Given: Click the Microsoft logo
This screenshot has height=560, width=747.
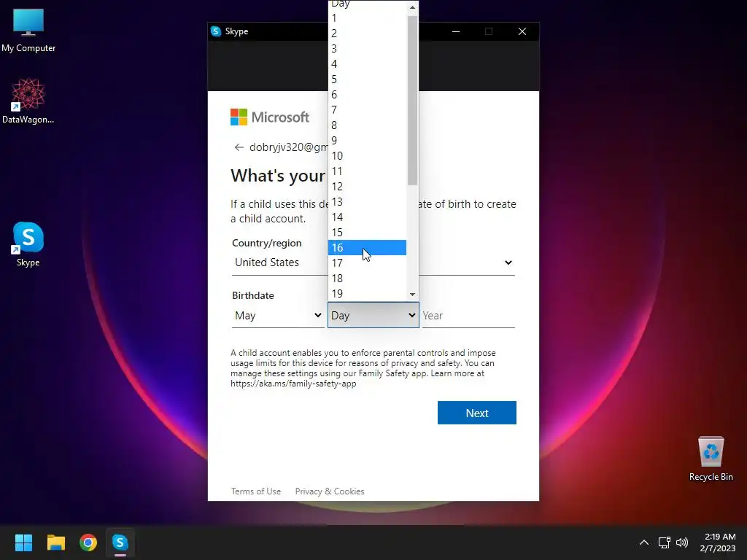Looking at the screenshot, I should point(270,117).
